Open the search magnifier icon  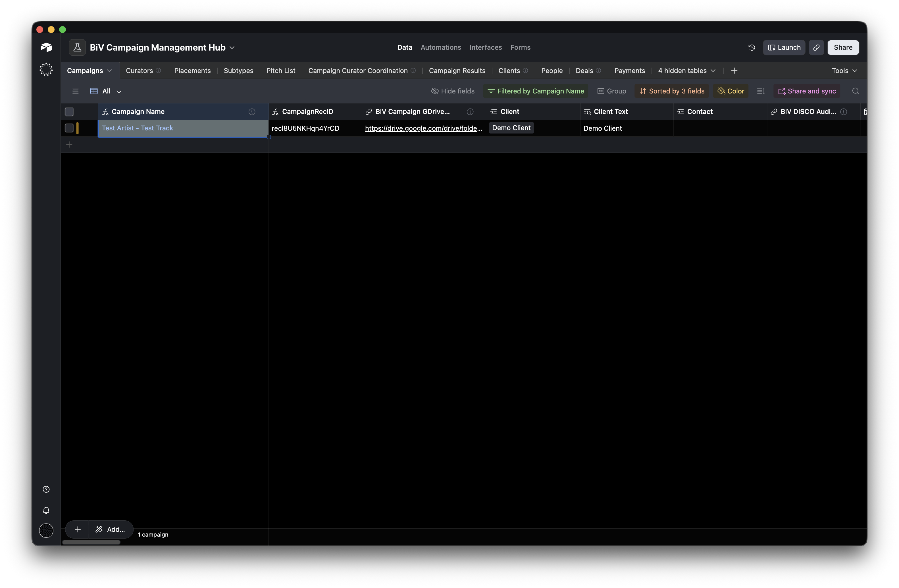coord(856,91)
